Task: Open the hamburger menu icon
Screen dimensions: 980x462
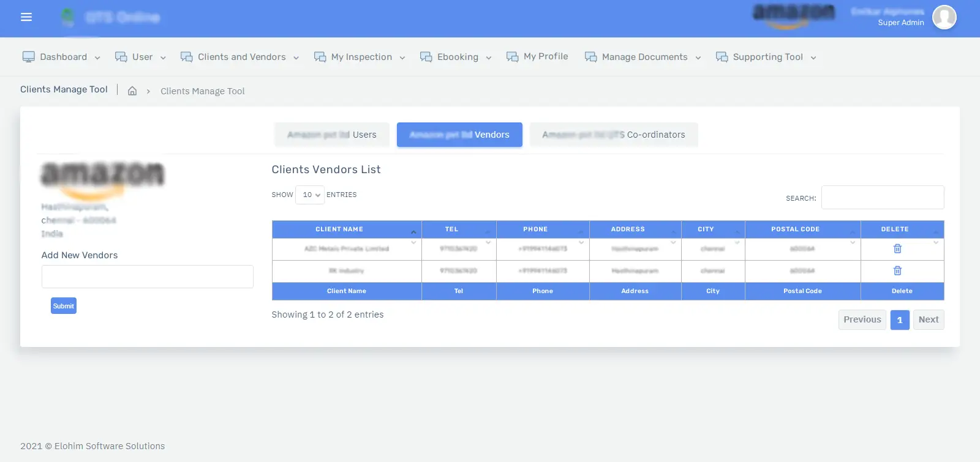Action: click(x=26, y=17)
